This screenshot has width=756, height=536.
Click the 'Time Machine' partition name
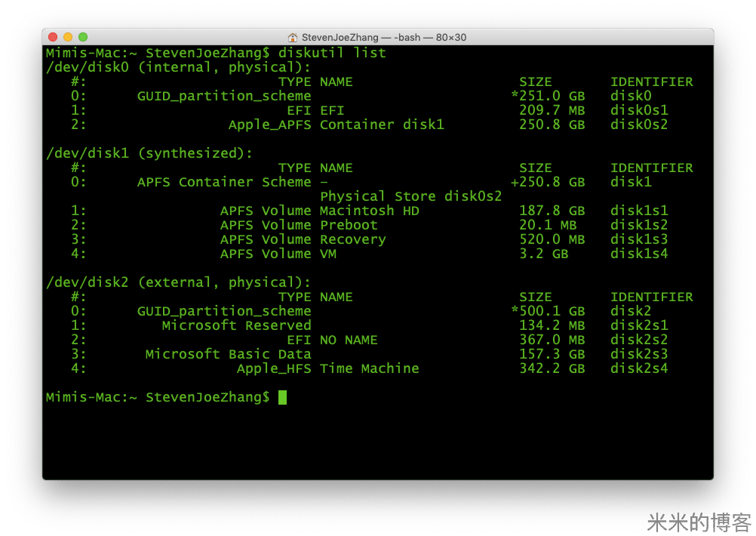(x=369, y=368)
